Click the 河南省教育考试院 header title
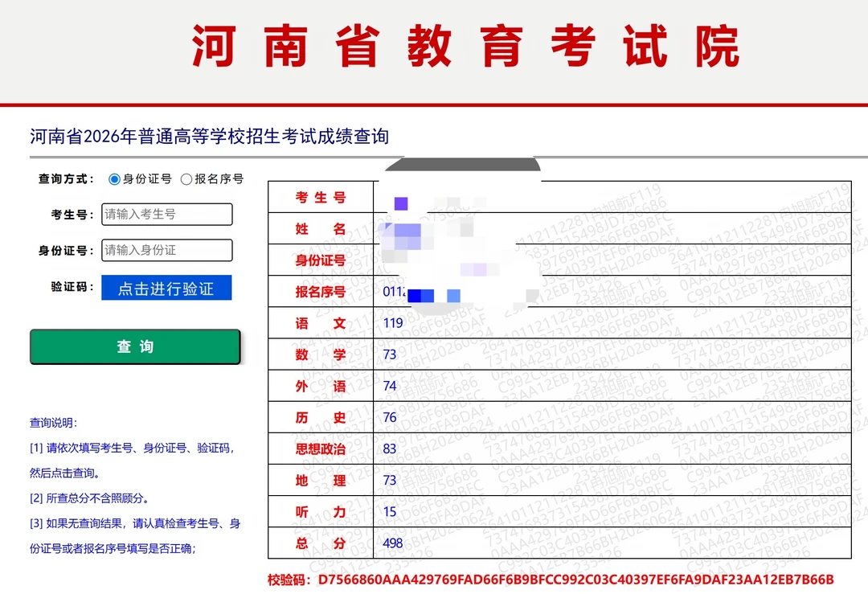Viewport: 868px width, 594px height. (465, 46)
